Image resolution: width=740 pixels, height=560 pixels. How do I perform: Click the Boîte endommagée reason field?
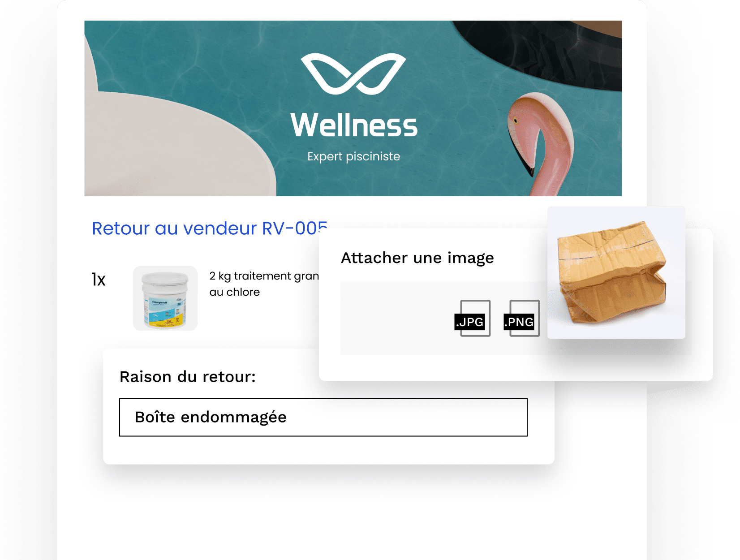(x=323, y=417)
